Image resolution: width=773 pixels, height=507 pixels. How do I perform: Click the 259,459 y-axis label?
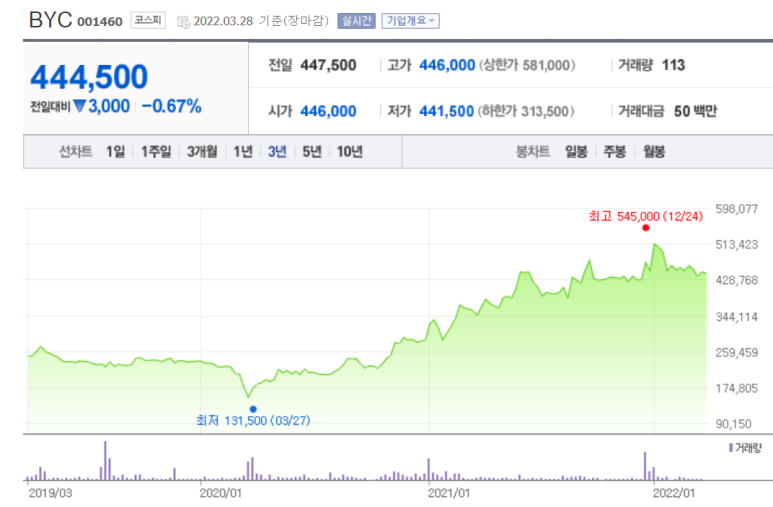coord(737,353)
